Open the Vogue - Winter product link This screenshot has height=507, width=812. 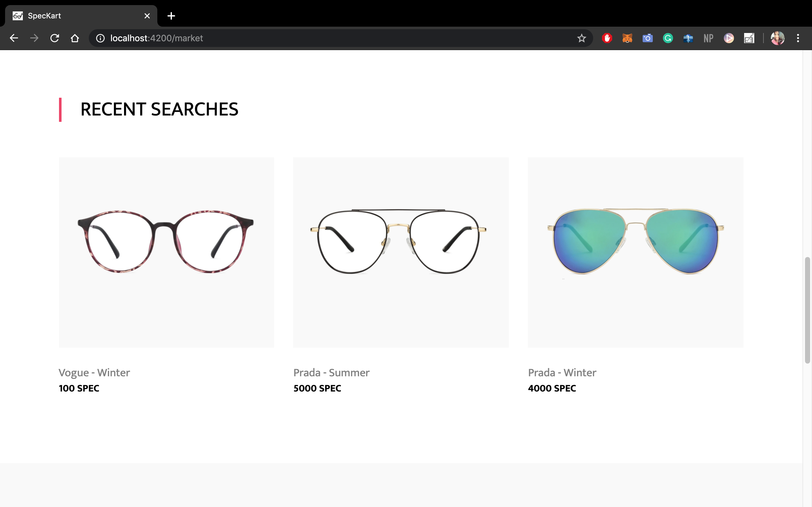click(94, 372)
